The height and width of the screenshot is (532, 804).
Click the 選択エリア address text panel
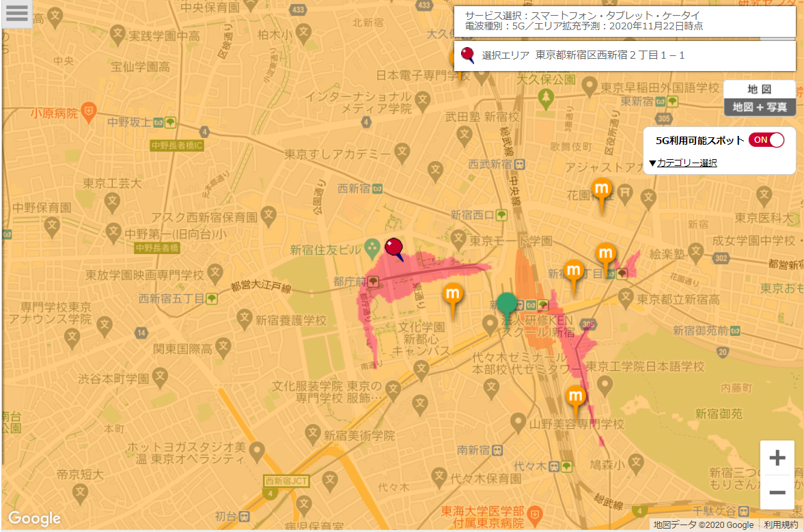(624, 55)
